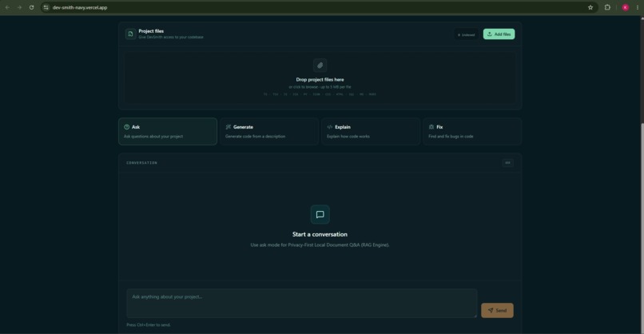Open the browser three-dot menu
Viewport: 644px width, 334px height.
pos(638,7)
